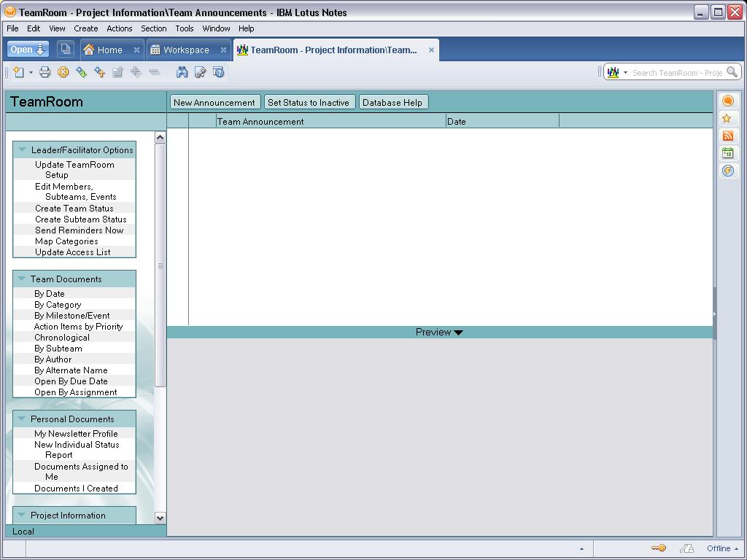Open the arrow next to the new document icon
The width and height of the screenshot is (747, 560).
(31, 73)
